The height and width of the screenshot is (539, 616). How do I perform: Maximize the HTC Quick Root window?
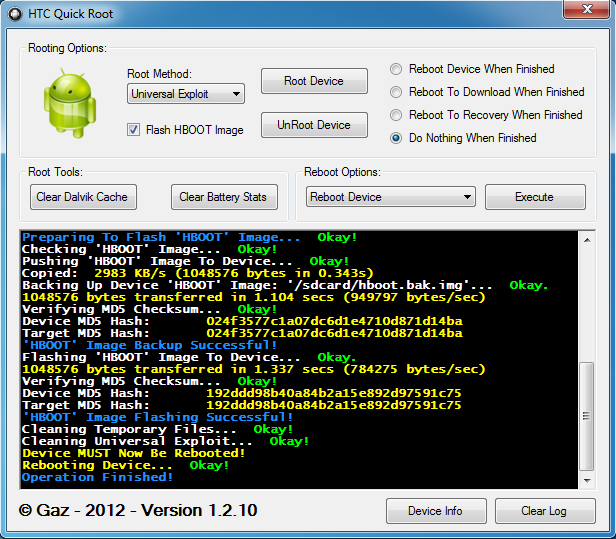point(542,12)
